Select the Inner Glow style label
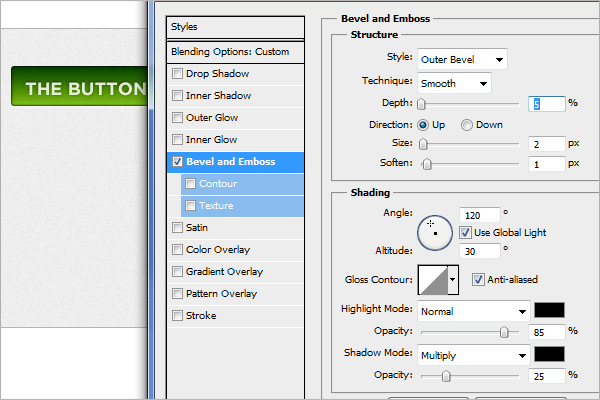 [212, 140]
